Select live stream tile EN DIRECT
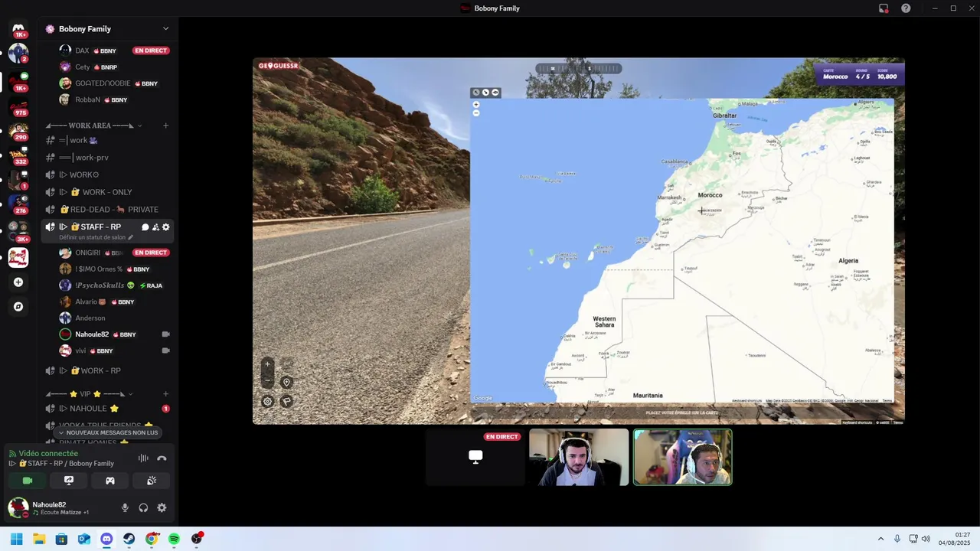Screen dimensions: 980x551 (x=475, y=457)
